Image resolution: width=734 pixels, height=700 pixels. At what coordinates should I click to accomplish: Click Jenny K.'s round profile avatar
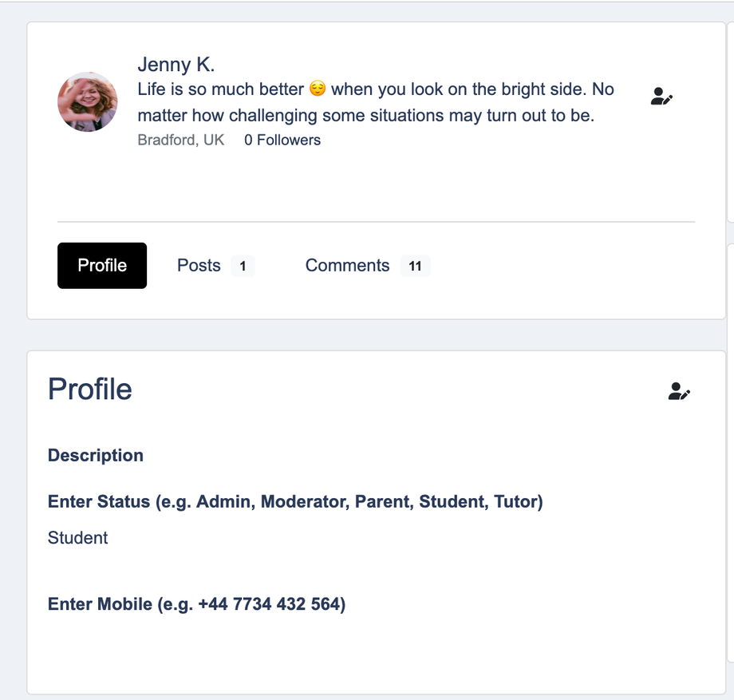[88, 102]
